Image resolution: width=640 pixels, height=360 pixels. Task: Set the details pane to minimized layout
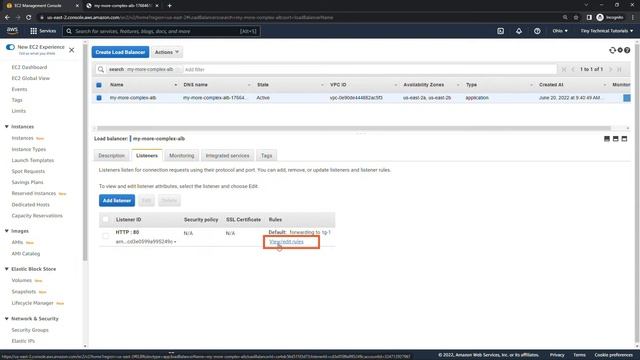pyautogui.click(x=607, y=139)
